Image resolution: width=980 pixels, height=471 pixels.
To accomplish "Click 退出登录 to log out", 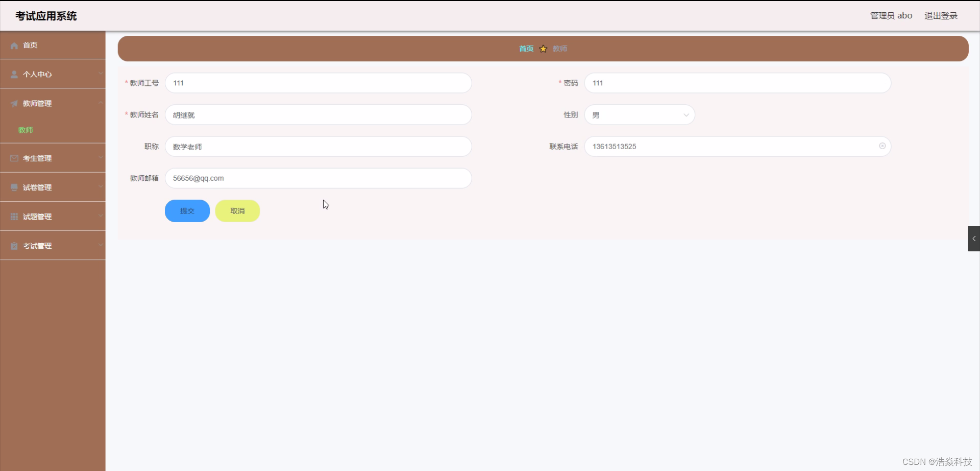I will [940, 15].
